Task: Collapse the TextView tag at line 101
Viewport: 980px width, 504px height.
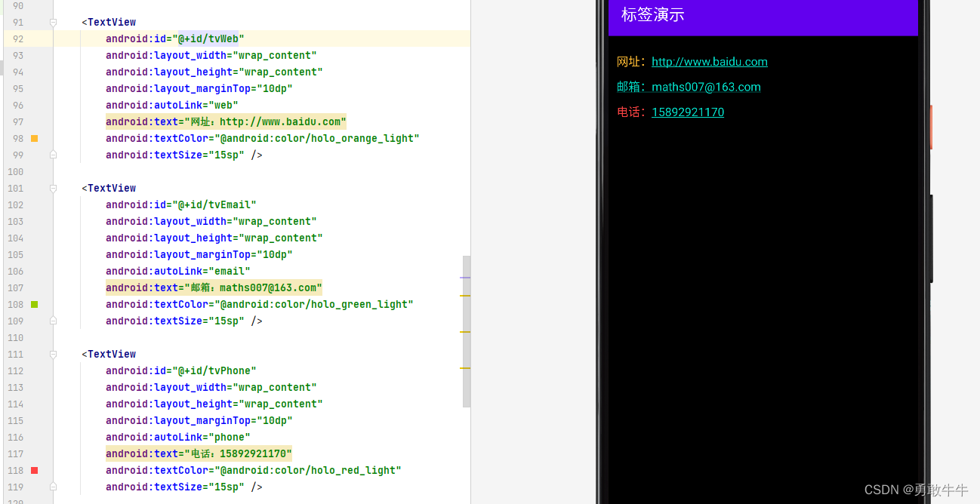Action: click(x=53, y=189)
